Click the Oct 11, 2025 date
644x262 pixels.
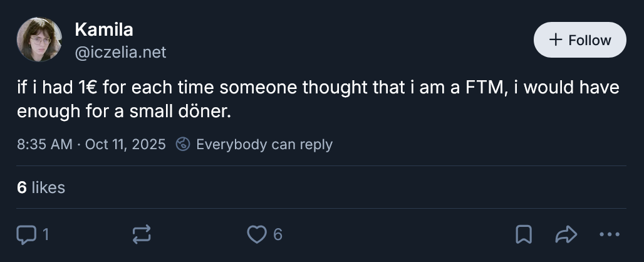click(125, 144)
